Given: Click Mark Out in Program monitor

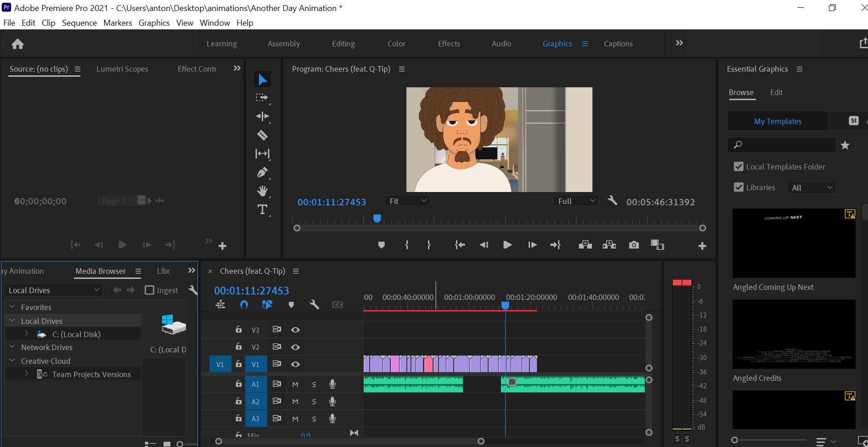Looking at the screenshot, I should [429, 245].
